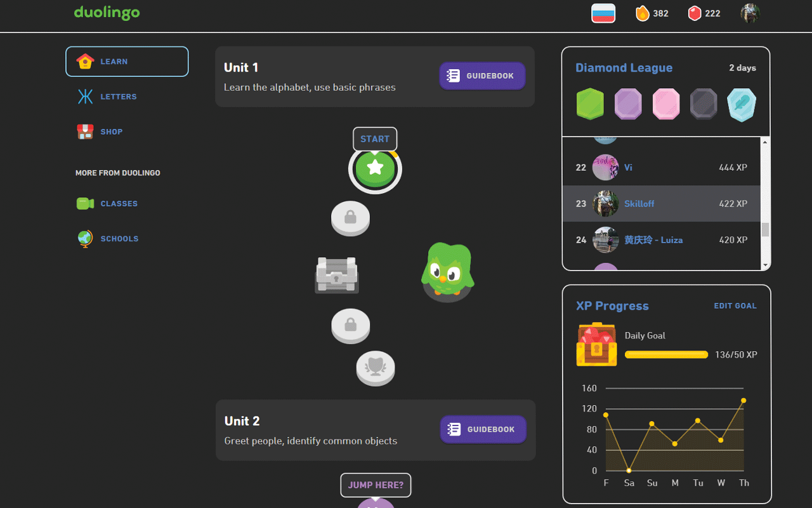Click the Learn house icon

(85, 62)
